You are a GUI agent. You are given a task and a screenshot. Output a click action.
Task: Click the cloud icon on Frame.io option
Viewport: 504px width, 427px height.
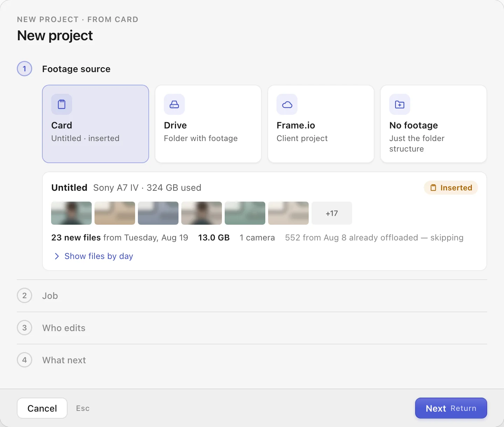[287, 104]
